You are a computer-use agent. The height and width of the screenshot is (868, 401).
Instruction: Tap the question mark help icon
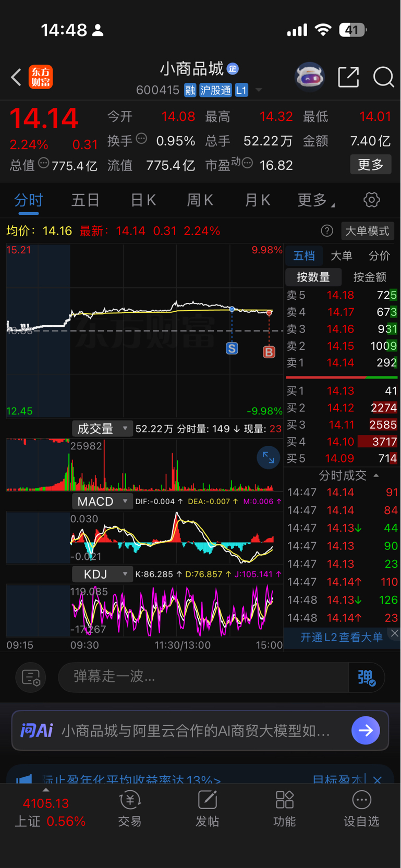coord(327,231)
